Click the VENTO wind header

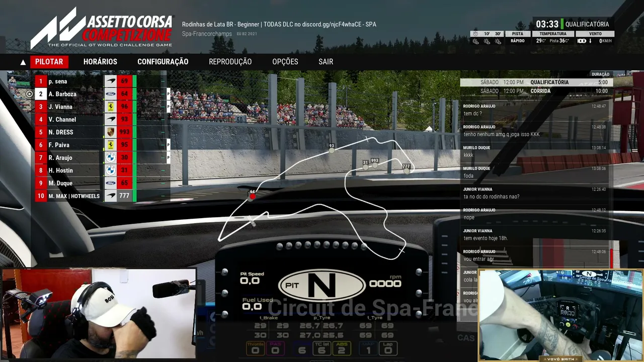(595, 34)
